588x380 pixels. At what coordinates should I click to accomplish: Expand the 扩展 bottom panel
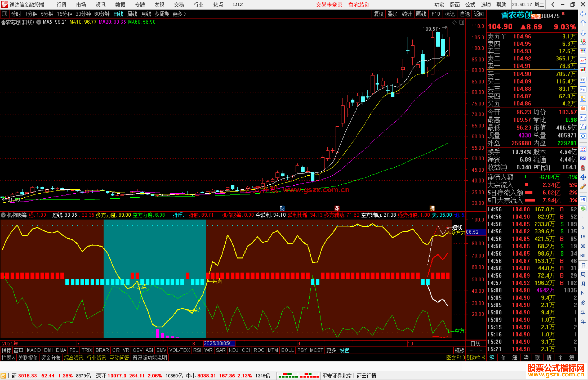pyautogui.click(x=8, y=358)
